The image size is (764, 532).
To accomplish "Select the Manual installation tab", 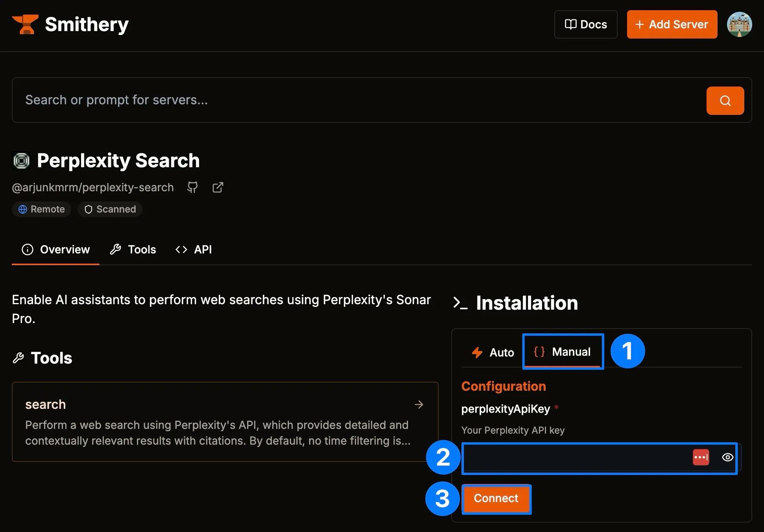I will pyautogui.click(x=563, y=352).
